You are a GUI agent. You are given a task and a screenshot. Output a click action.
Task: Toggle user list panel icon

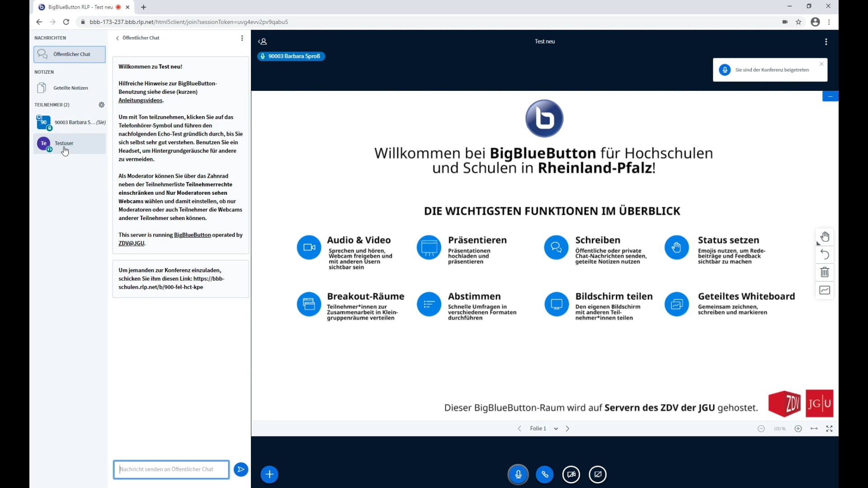(x=263, y=42)
